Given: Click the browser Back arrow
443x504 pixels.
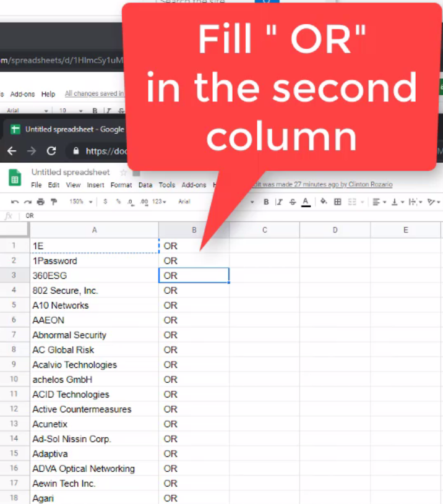Looking at the screenshot, I should pos(12,151).
